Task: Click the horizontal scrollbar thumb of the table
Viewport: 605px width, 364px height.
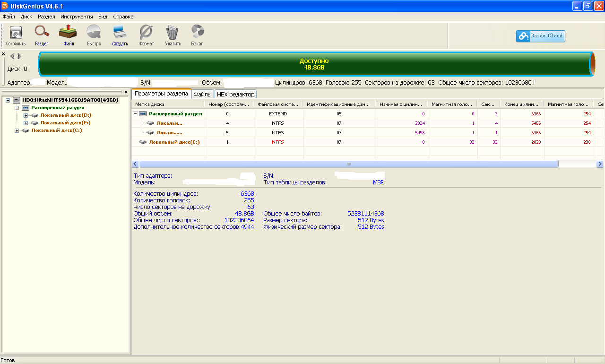Action: tap(349, 164)
